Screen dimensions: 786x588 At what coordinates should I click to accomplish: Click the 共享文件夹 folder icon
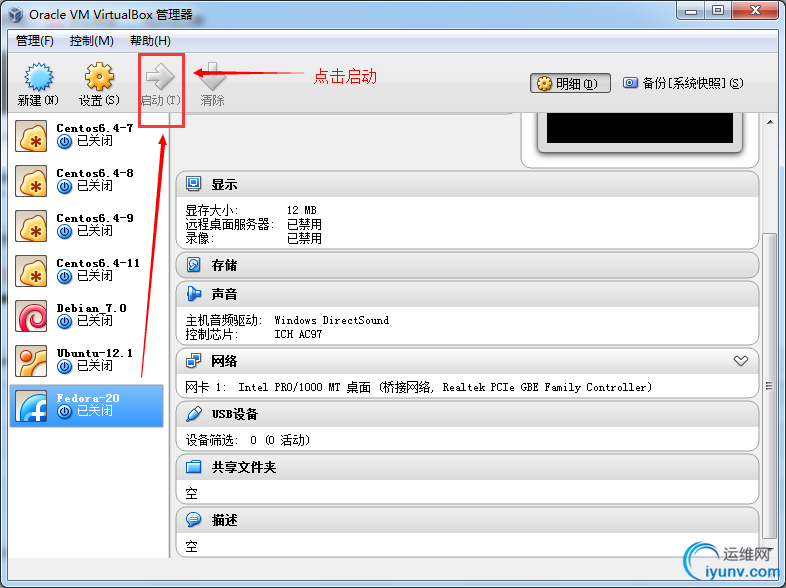pyautogui.click(x=193, y=467)
